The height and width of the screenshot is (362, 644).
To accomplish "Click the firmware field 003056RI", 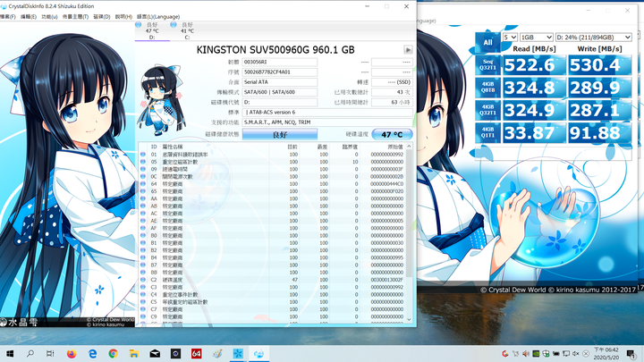I will click(280, 62).
